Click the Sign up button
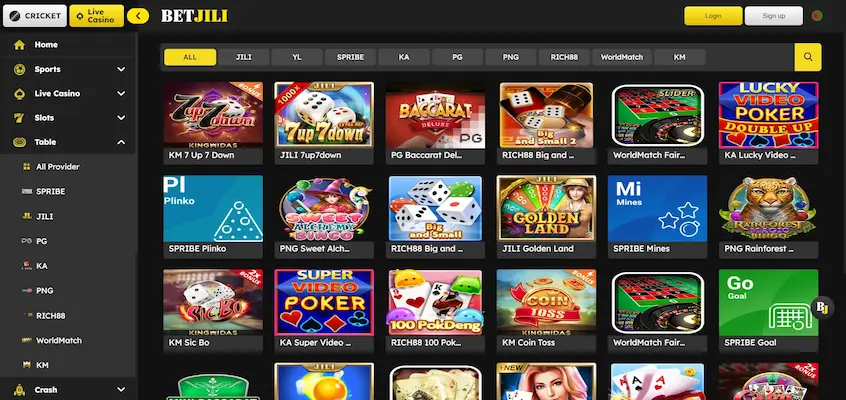 coord(774,16)
